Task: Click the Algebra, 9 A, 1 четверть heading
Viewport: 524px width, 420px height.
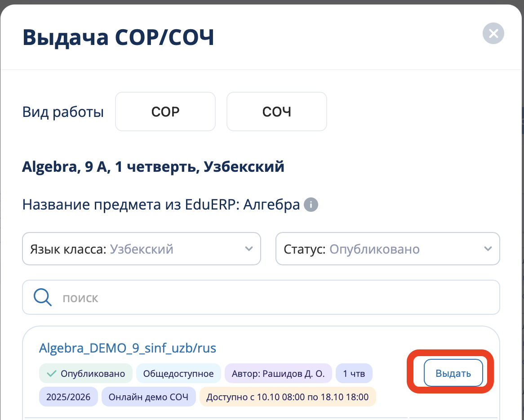Action: (x=153, y=167)
